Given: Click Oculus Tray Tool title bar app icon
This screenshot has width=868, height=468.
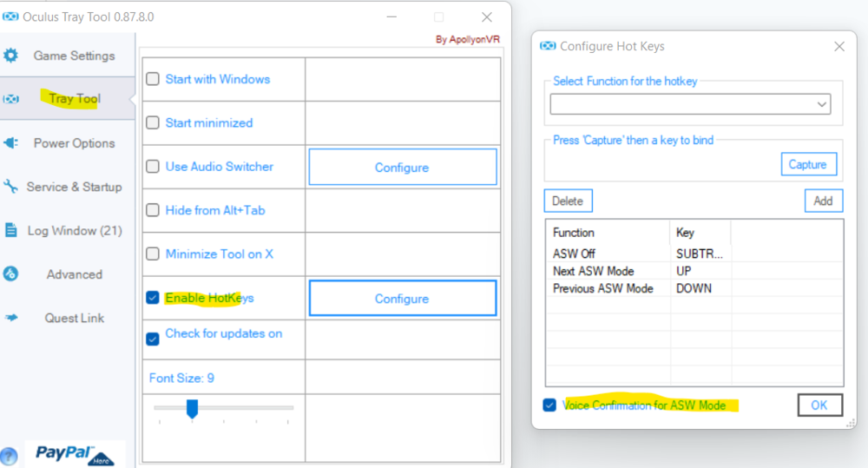Looking at the screenshot, I should [x=10, y=16].
